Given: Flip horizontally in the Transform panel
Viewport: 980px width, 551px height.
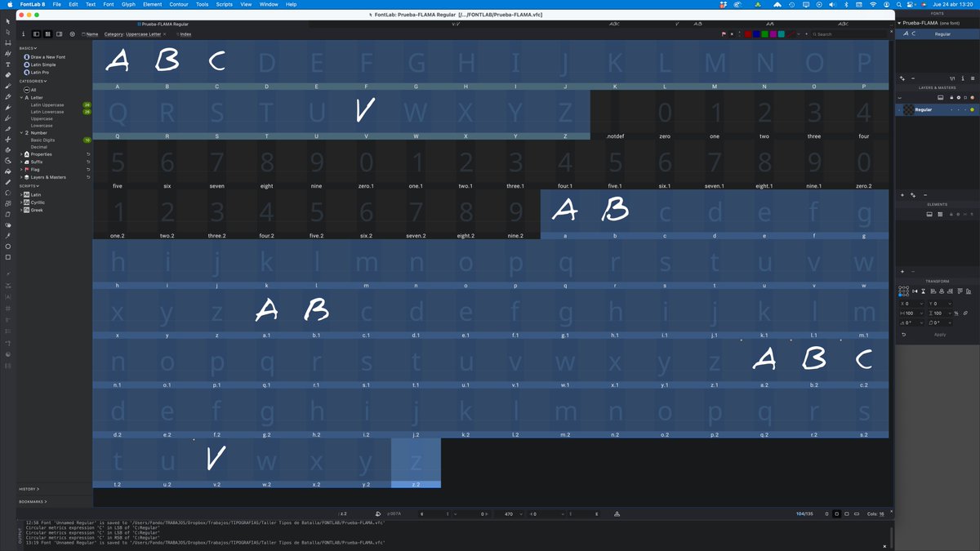Looking at the screenshot, I should 915,291.
